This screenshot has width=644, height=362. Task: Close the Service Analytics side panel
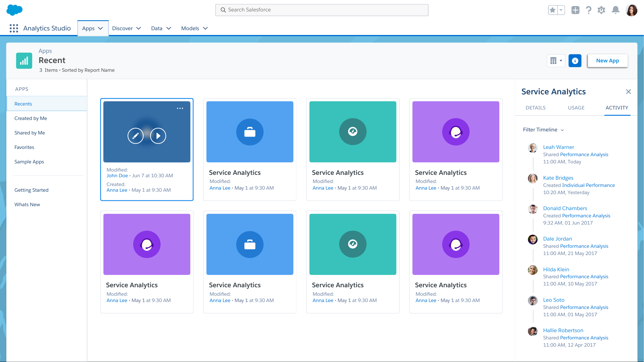pos(628,92)
